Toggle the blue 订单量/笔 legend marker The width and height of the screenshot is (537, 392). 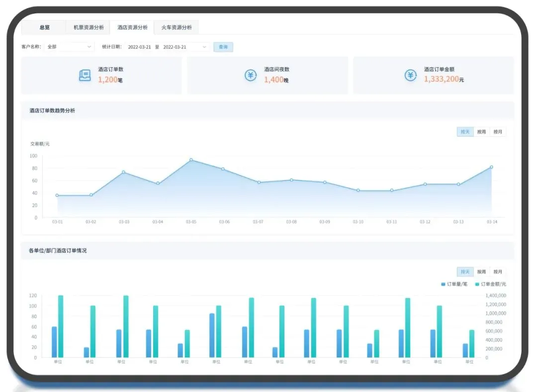[x=443, y=284]
